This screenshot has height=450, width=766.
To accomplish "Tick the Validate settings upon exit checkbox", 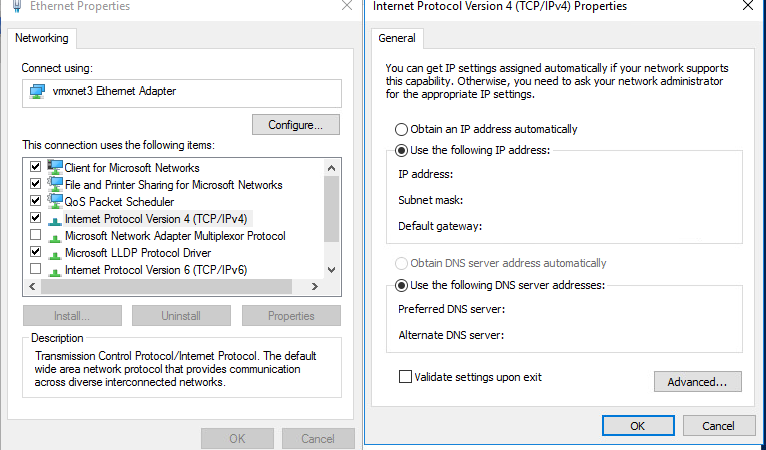I will tap(405, 377).
